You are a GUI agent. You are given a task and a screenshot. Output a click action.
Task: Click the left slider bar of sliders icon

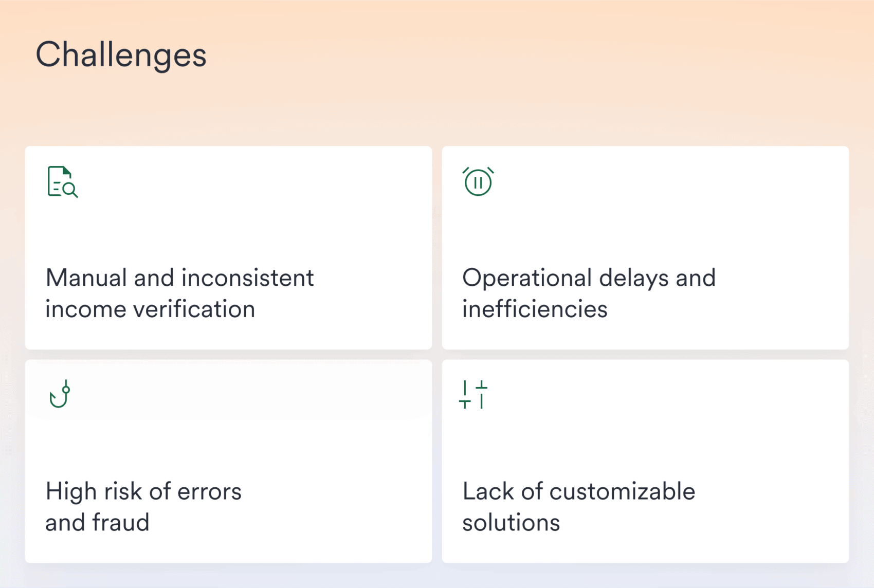coord(465,395)
